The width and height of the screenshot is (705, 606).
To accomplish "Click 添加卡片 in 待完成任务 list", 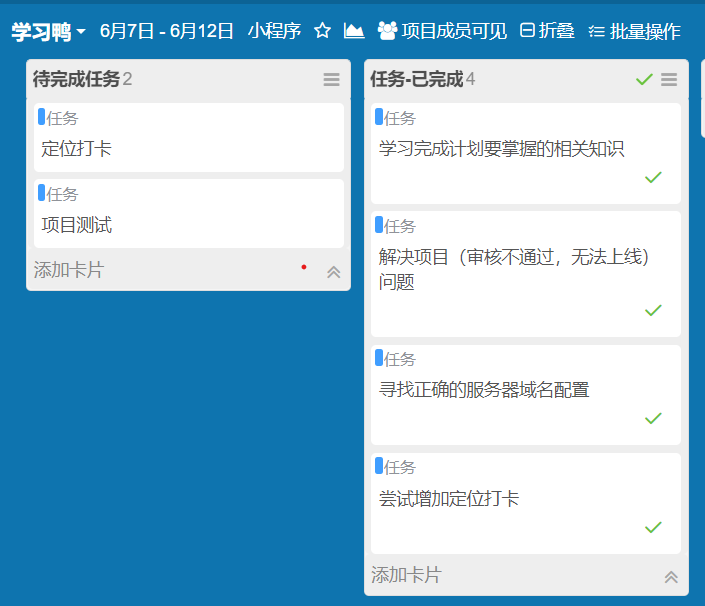I will [x=69, y=270].
